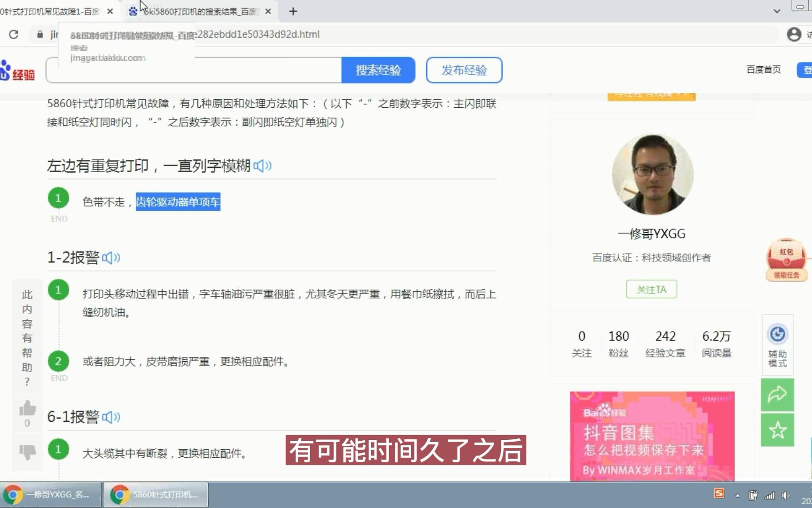Open the browser tab list dropdown

[777, 11]
